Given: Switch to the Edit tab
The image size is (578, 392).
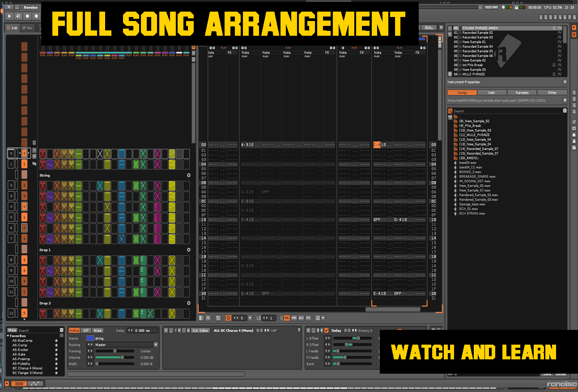Looking at the screenshot, I should [13, 28].
